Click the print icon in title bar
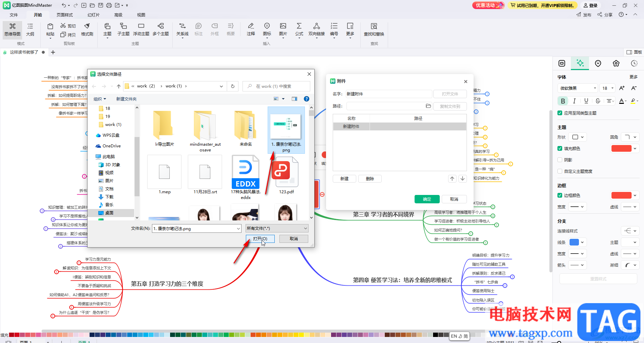This screenshot has height=343, width=644. 109,5
